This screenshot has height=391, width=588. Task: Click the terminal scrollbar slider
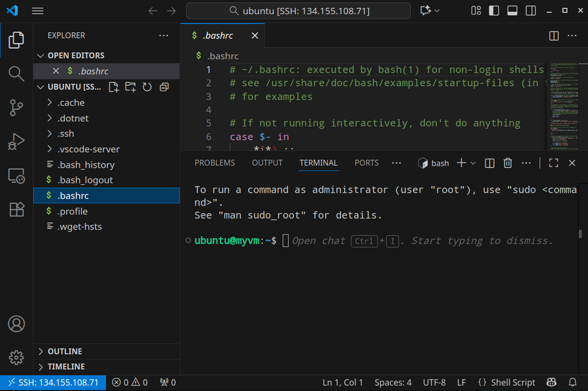[580, 234]
